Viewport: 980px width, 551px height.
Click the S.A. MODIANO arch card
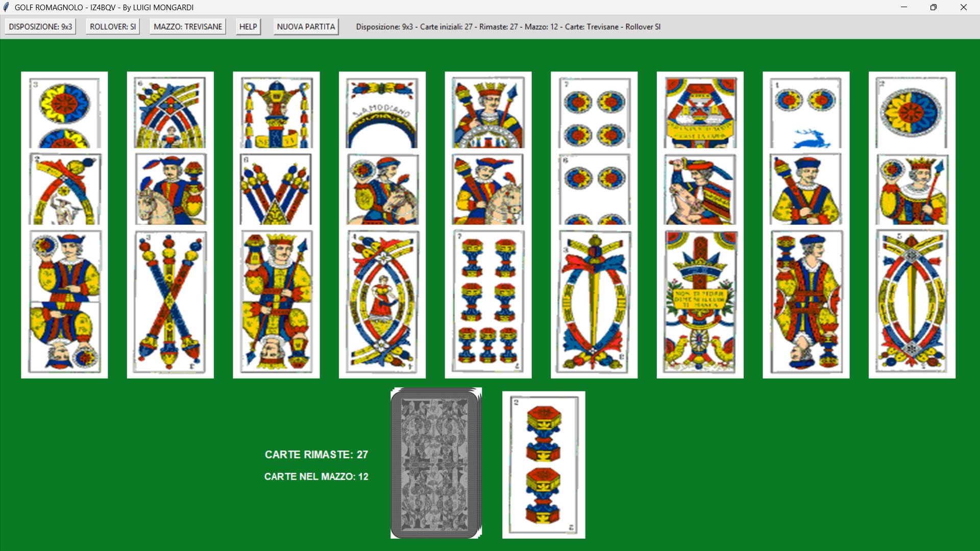click(382, 110)
